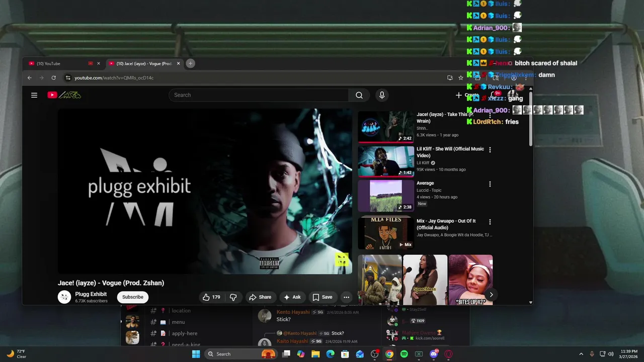Open Plugg Exhibit channel avatar
644x362 pixels.
coord(64,297)
